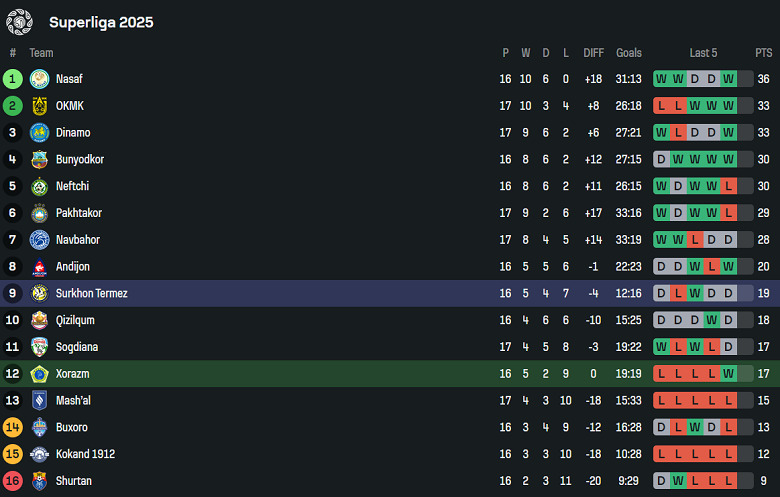Open the Surkhon Termez team page
This screenshot has width=780, height=497.
coord(91,294)
